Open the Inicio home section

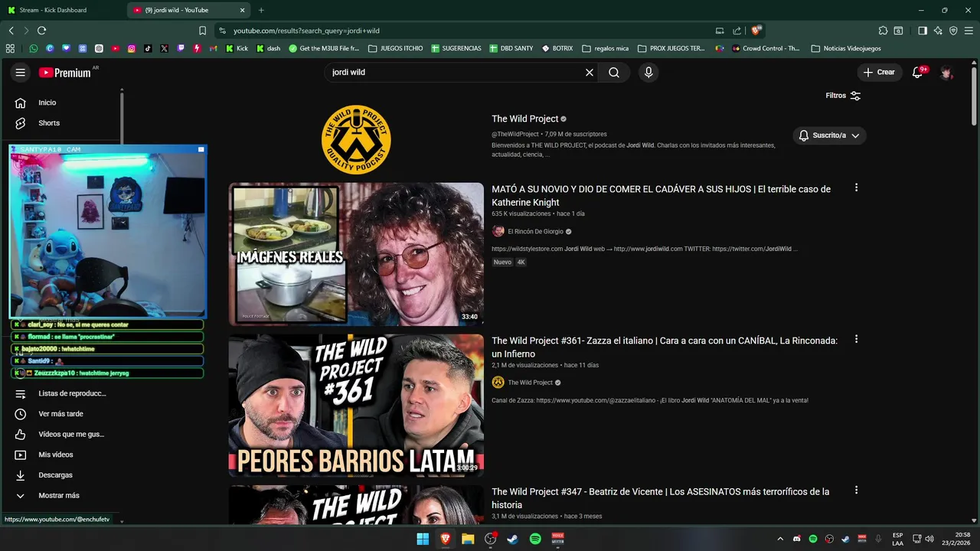click(x=47, y=103)
